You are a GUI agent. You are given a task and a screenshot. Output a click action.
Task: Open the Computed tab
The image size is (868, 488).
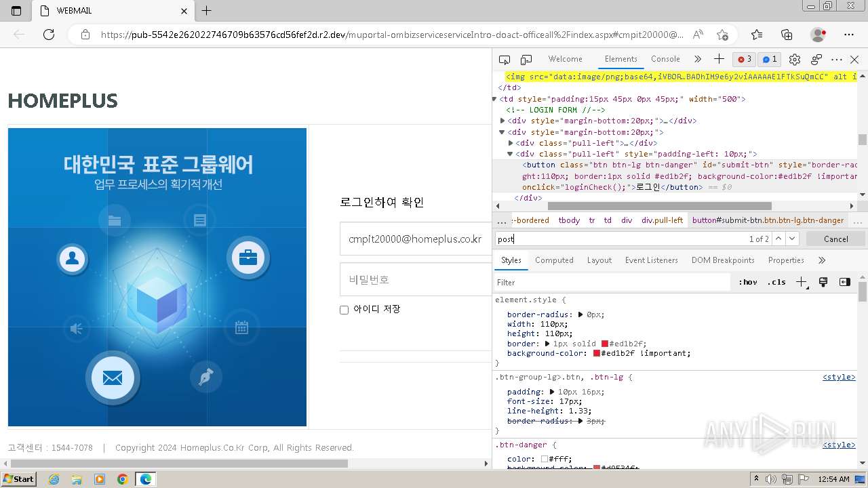point(554,260)
